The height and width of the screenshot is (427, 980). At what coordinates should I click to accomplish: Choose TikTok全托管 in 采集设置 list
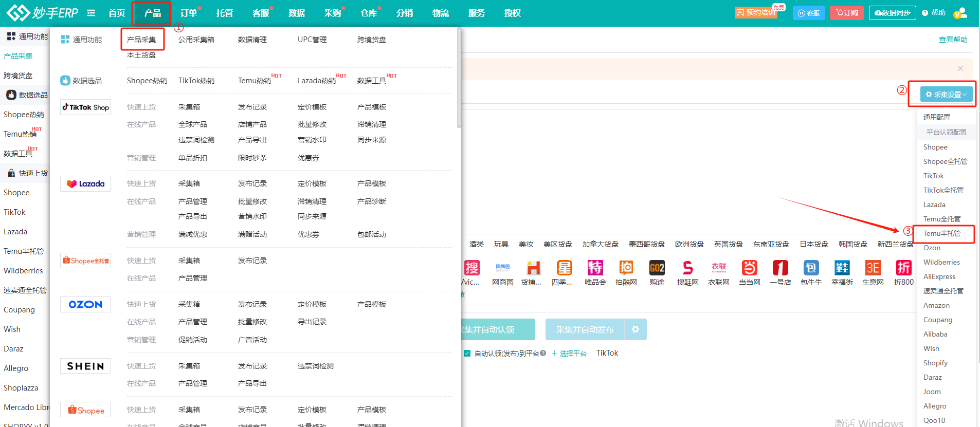(943, 190)
